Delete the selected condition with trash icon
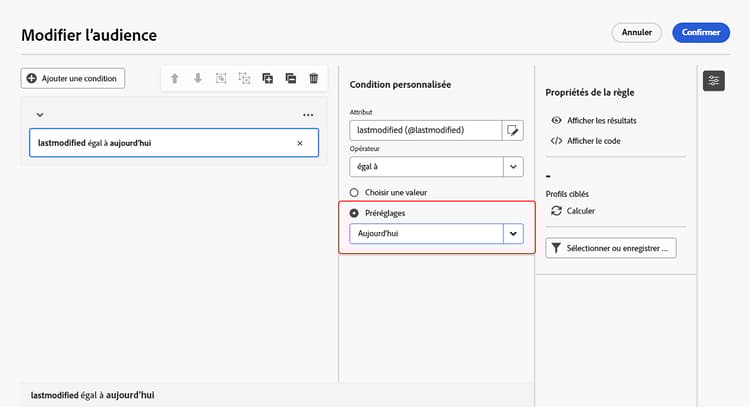The width and height of the screenshot is (750, 407). click(x=313, y=78)
